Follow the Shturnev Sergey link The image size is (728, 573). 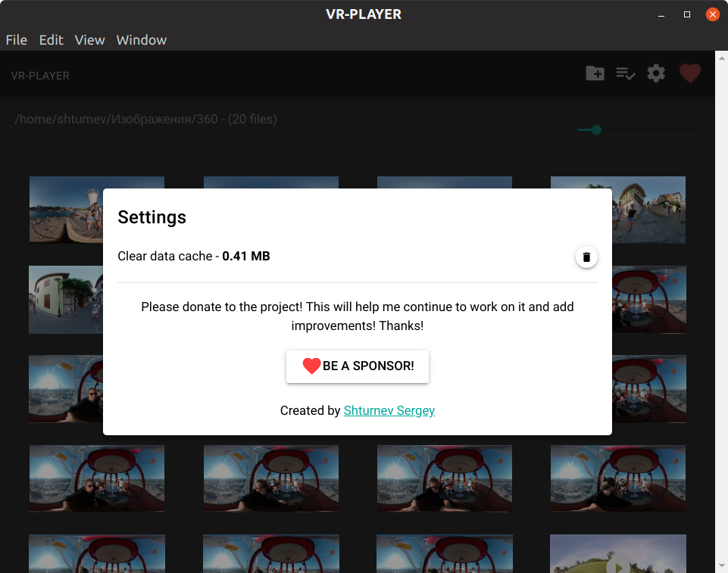[x=389, y=410]
